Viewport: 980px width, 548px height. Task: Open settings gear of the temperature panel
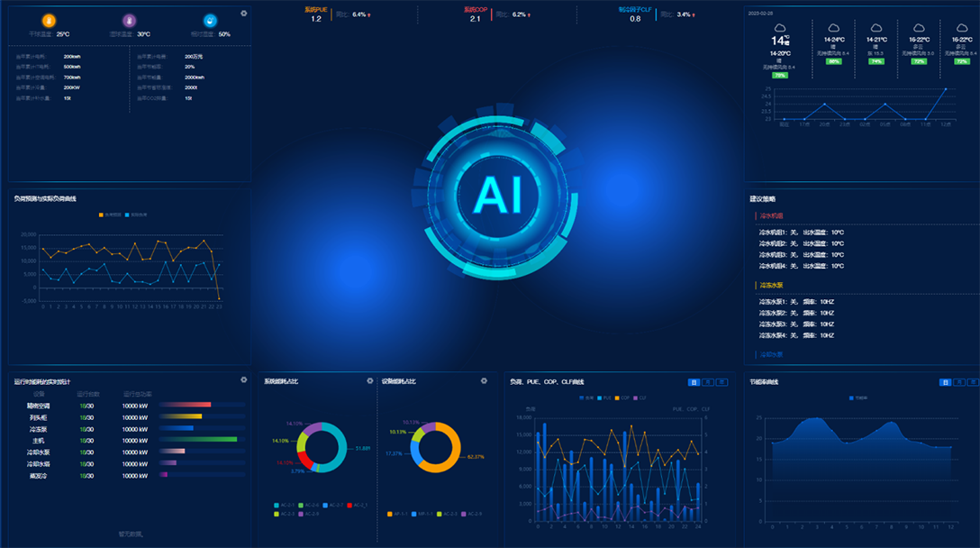(x=244, y=14)
